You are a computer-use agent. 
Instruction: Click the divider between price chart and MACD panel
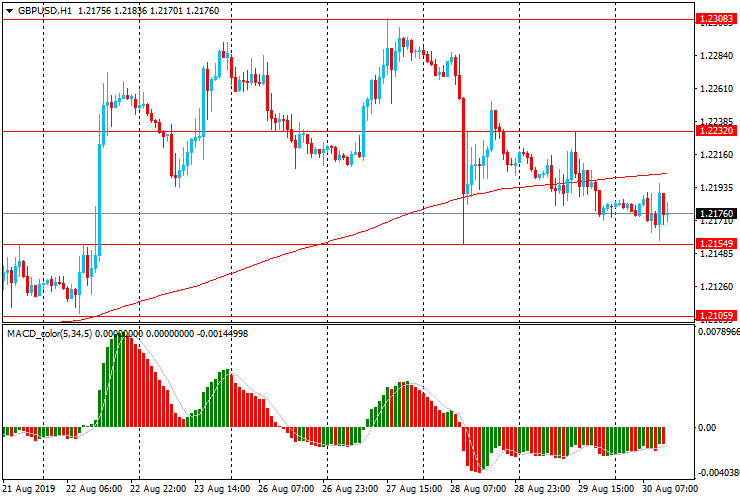348,322
